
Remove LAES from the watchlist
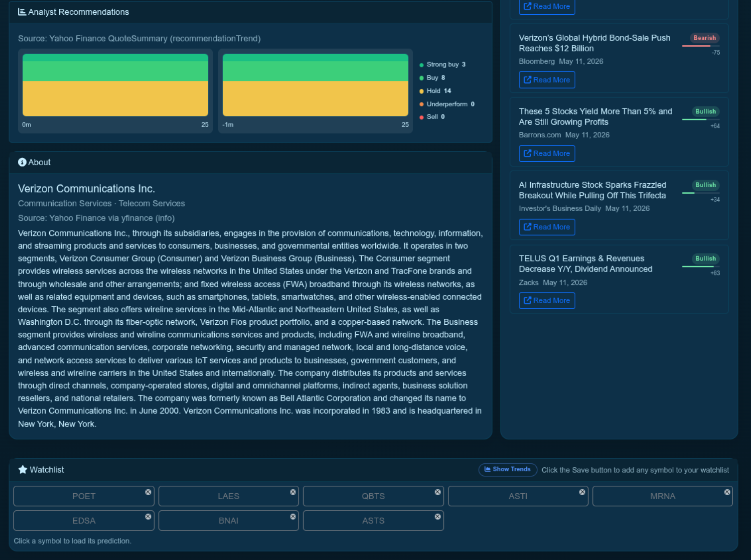[x=293, y=492]
